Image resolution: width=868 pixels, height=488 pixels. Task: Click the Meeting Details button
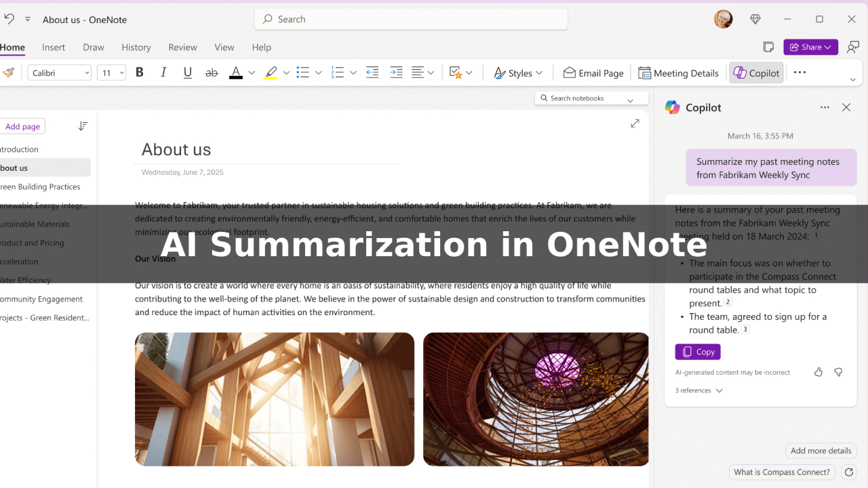677,73
